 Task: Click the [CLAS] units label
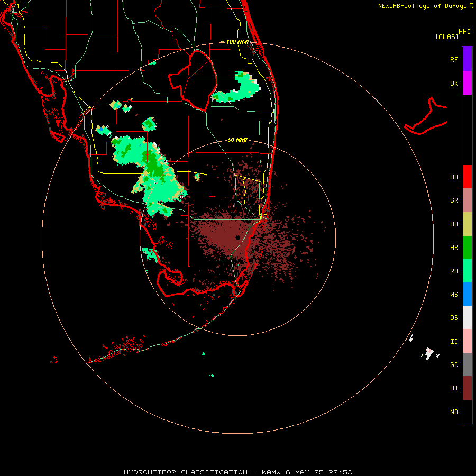(447, 36)
